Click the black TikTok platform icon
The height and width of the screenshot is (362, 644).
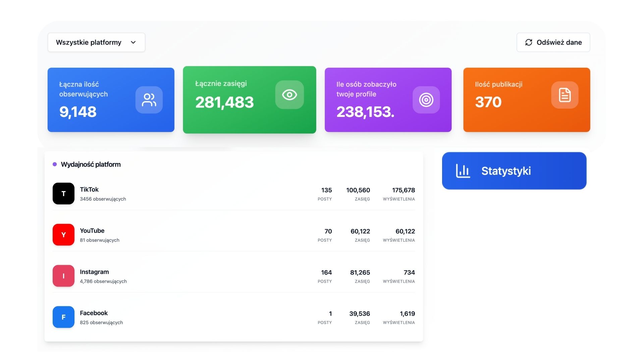[x=63, y=193]
